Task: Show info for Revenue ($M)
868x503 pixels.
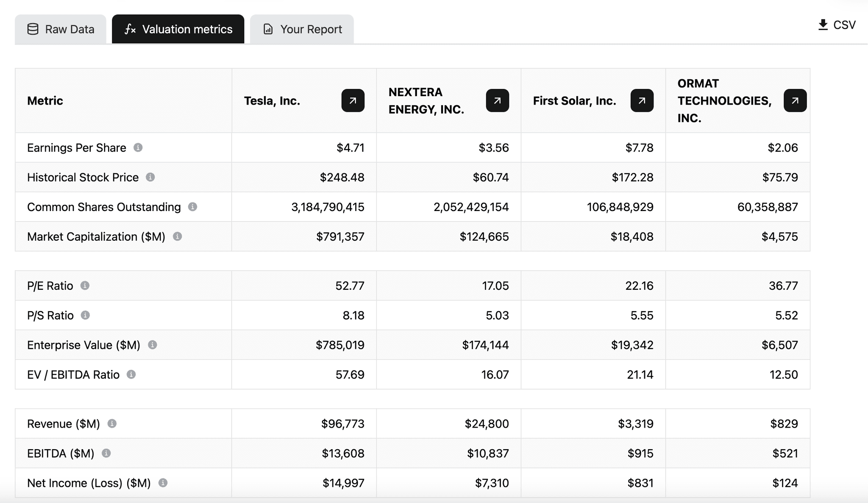Action: [x=112, y=424]
